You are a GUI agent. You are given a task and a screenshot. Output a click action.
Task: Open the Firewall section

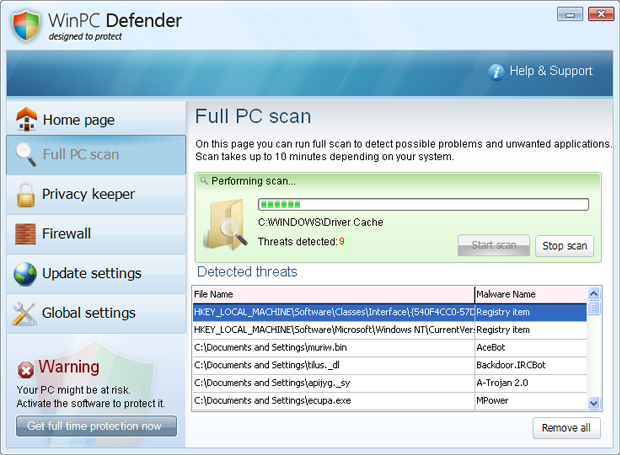[96, 234]
